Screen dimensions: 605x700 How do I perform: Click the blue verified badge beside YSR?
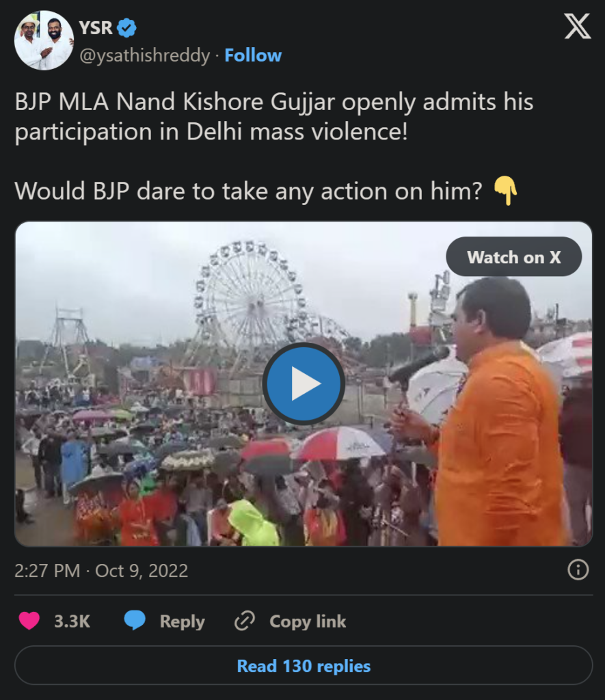click(127, 28)
